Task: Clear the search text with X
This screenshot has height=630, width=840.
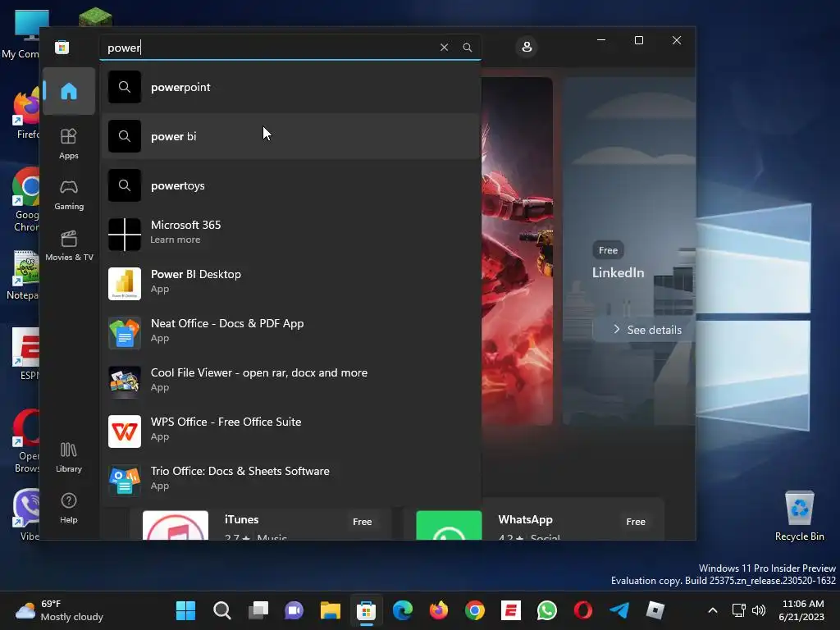Action: point(444,47)
